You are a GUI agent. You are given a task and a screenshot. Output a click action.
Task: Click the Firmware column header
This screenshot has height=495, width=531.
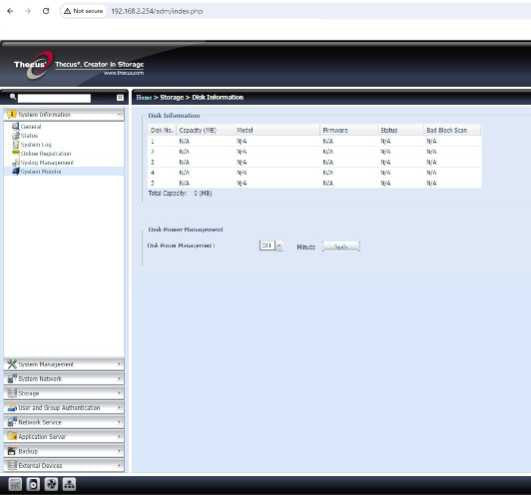click(x=349, y=130)
